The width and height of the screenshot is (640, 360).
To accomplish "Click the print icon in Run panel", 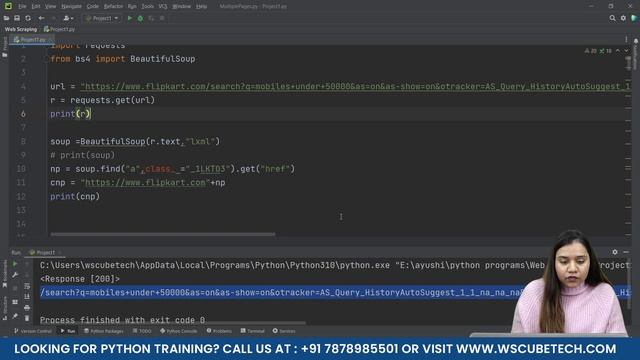I will [x=27, y=308].
